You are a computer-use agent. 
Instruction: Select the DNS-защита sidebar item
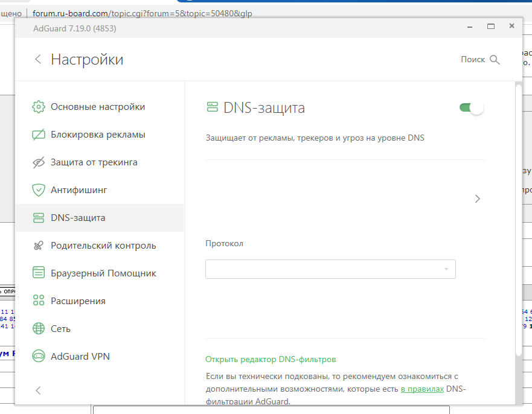point(100,218)
